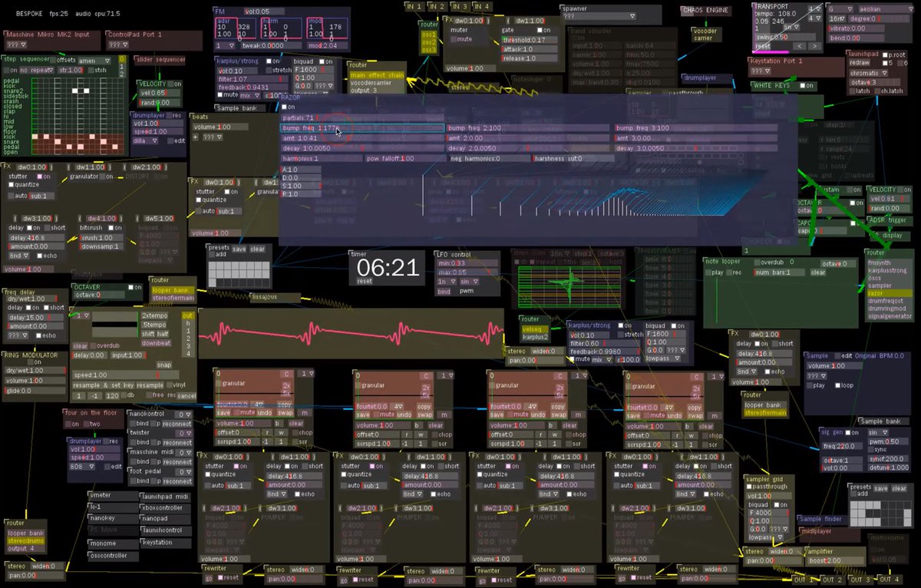Screen dimensions: 921x588
Task: Click the swing slider in TRANSPORT
Action: coord(785,36)
